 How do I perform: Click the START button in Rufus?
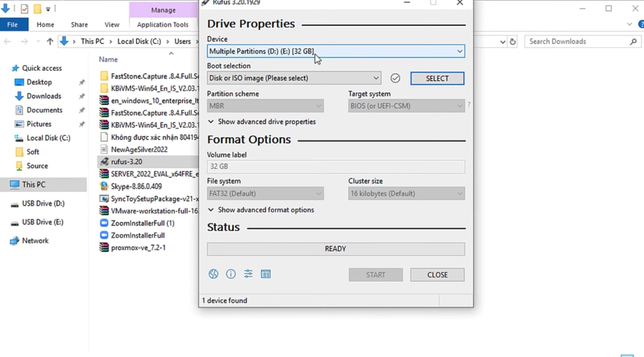pos(376,275)
